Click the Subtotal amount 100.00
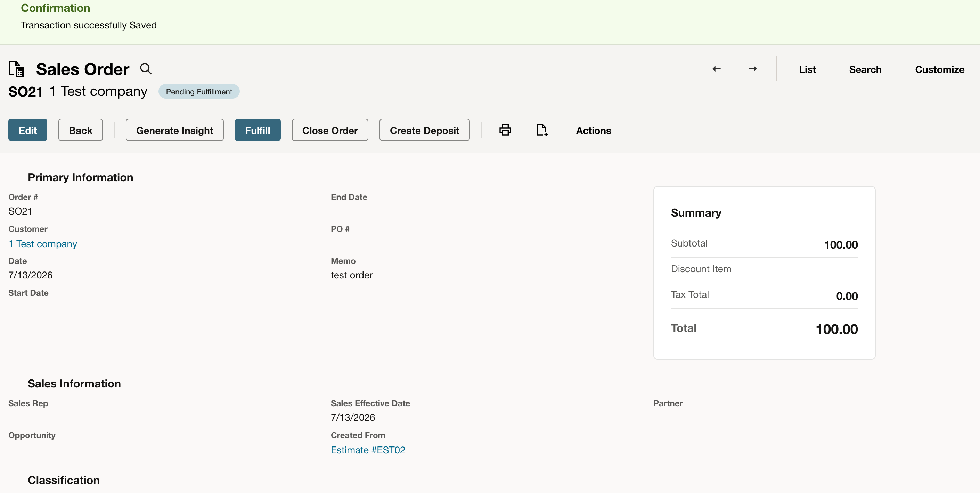 (840, 244)
